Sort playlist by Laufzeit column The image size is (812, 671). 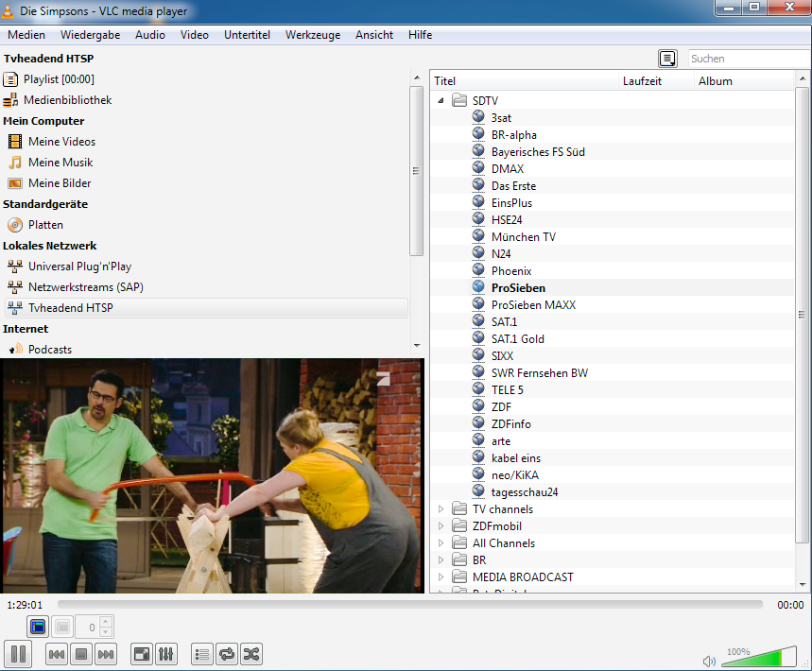(x=657, y=80)
